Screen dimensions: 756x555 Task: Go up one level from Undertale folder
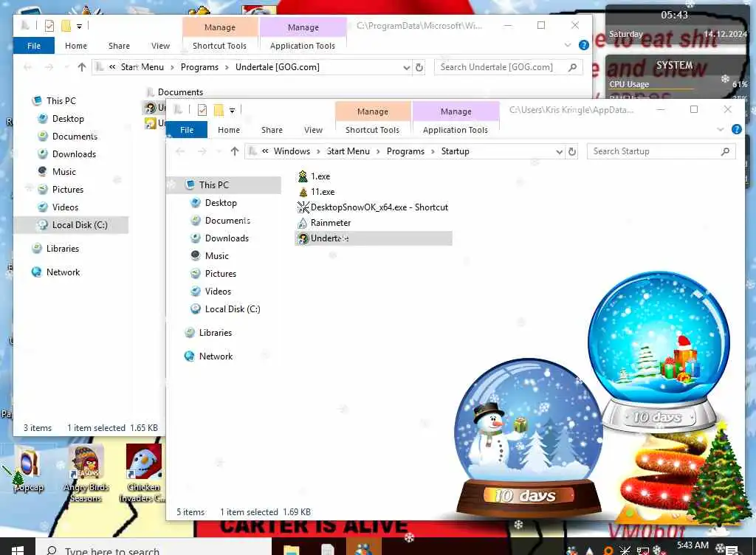point(81,67)
